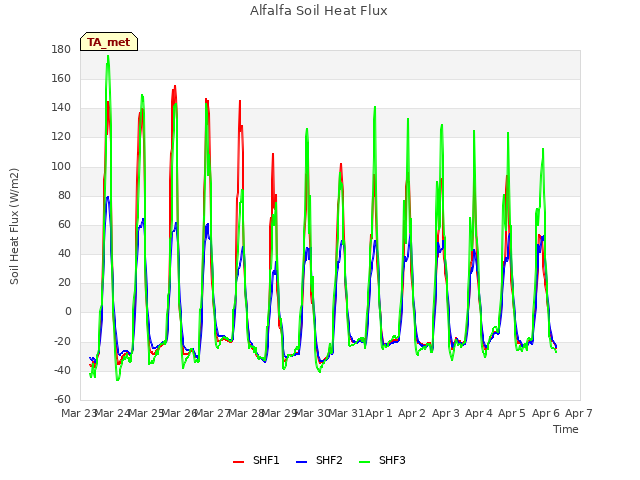This screenshot has width=640, height=480.
Task: Click the 180 y-axis tick label
Action: point(61,49)
